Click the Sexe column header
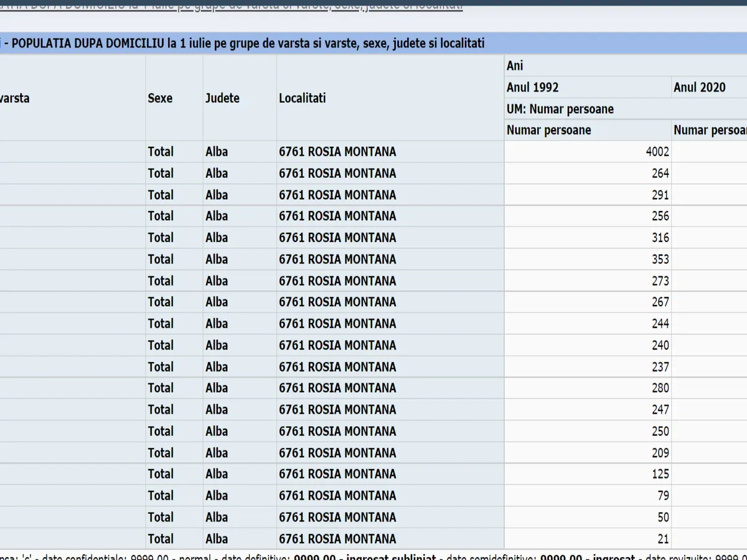 pos(161,98)
